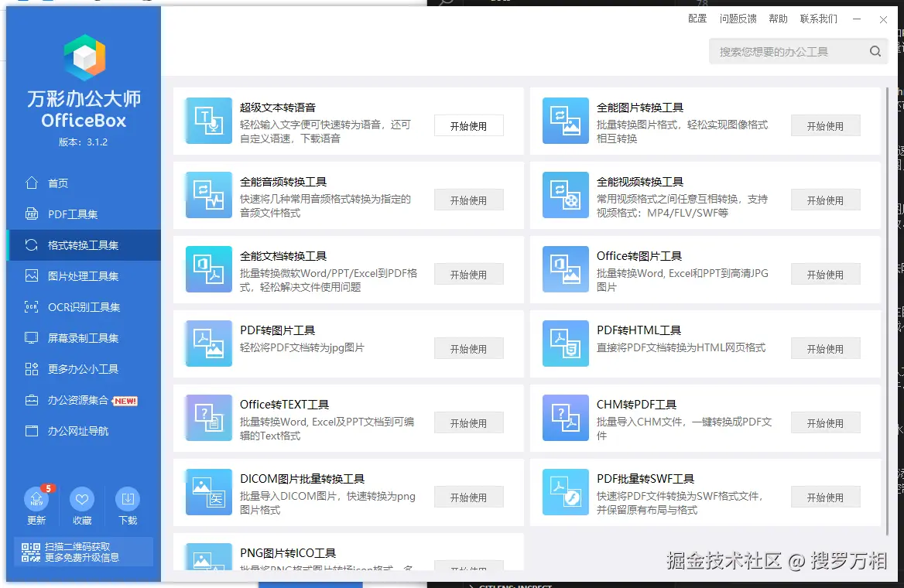Click the grid icon beside 更多办公小工具
904x588 pixels.
32,369
